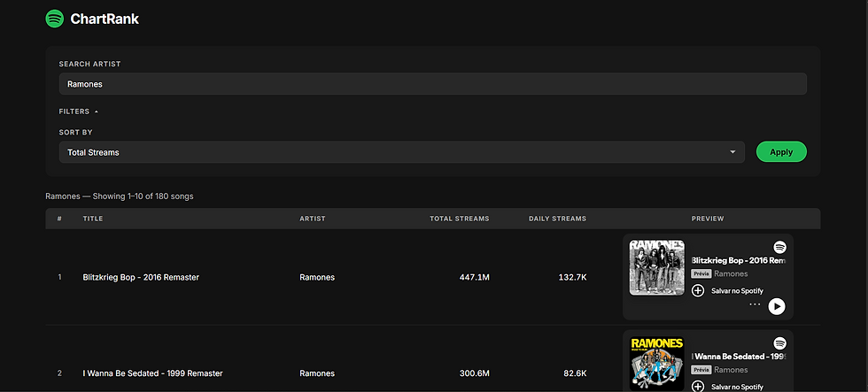Viewport: 868px width, 392px height.
Task: Click Ramones artist link in Blitzkrieg Bop preview card
Action: click(x=731, y=273)
